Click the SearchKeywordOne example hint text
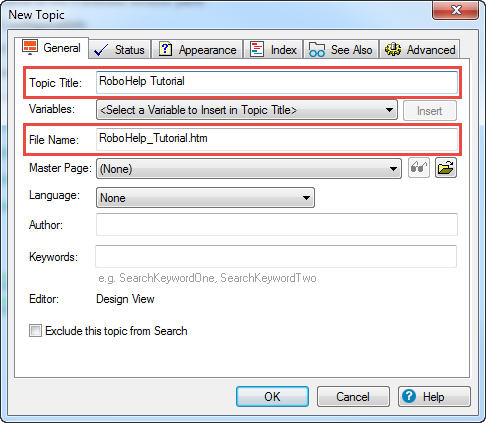Image resolution: width=486 pixels, height=423 pixels. 207,278
